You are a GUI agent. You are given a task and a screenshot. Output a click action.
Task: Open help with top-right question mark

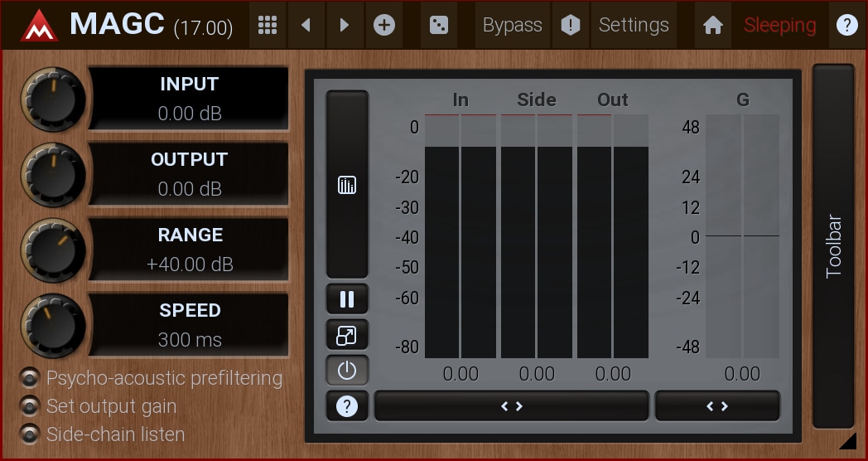[846, 25]
